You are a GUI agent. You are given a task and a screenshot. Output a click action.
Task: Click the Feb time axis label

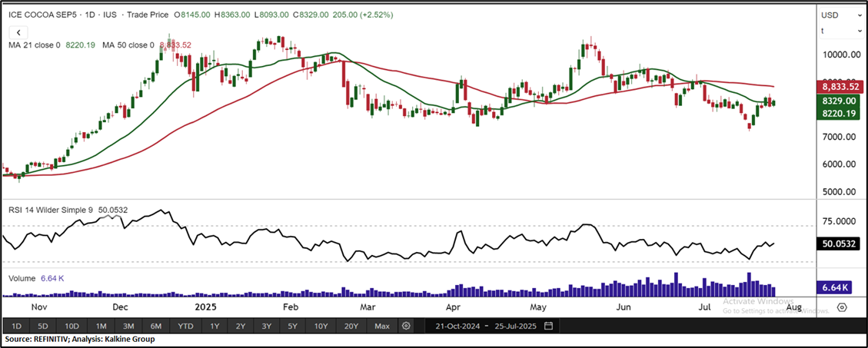(291, 307)
